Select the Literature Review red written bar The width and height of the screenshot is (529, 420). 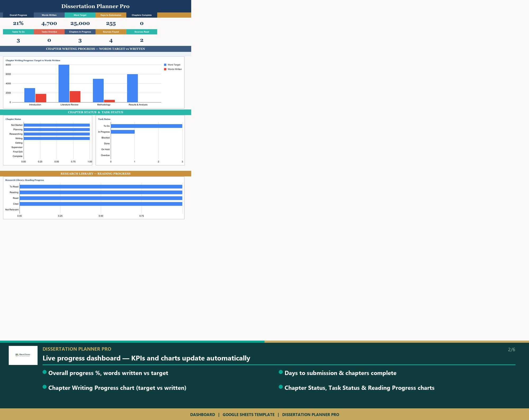point(75,97)
